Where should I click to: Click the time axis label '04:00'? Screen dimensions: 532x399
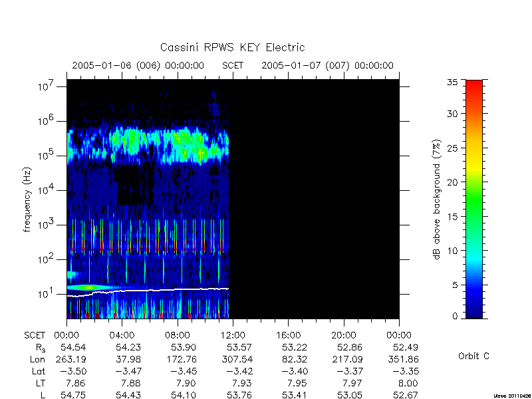(122, 336)
